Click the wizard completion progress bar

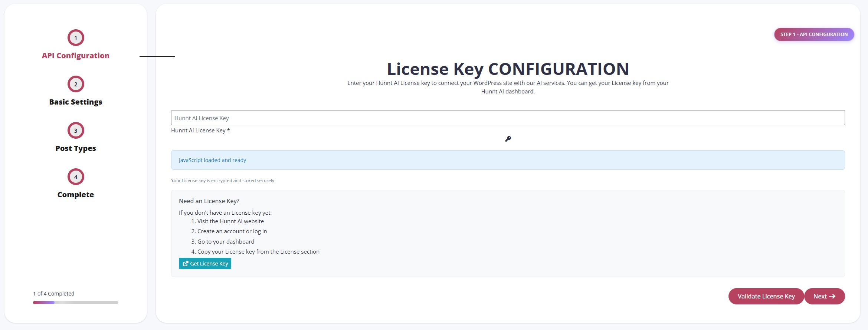coord(76,303)
